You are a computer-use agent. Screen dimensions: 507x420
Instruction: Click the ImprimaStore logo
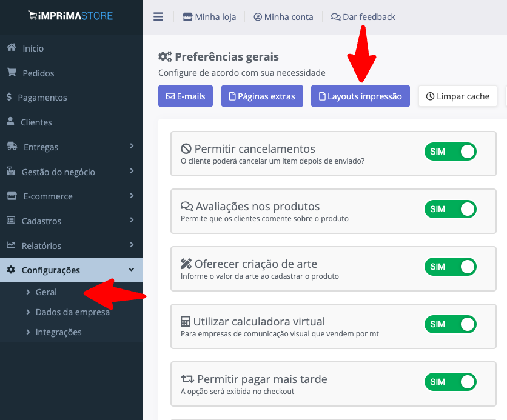pos(70,16)
